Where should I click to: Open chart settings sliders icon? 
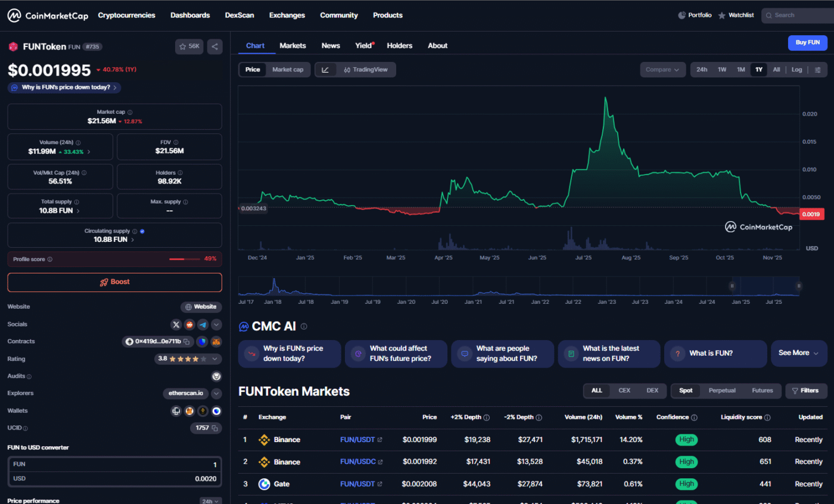coord(817,70)
